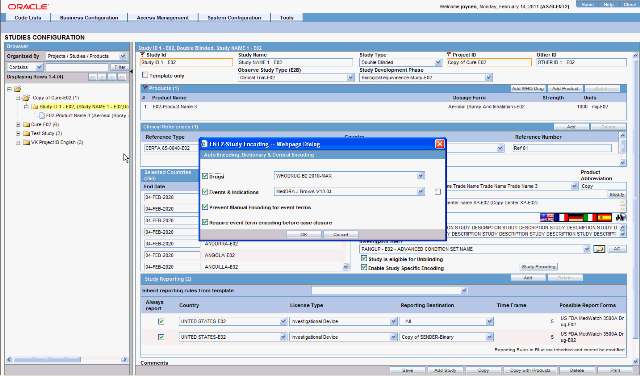640x376 pixels.
Task: Click the Study Name input field
Action: click(x=295, y=62)
